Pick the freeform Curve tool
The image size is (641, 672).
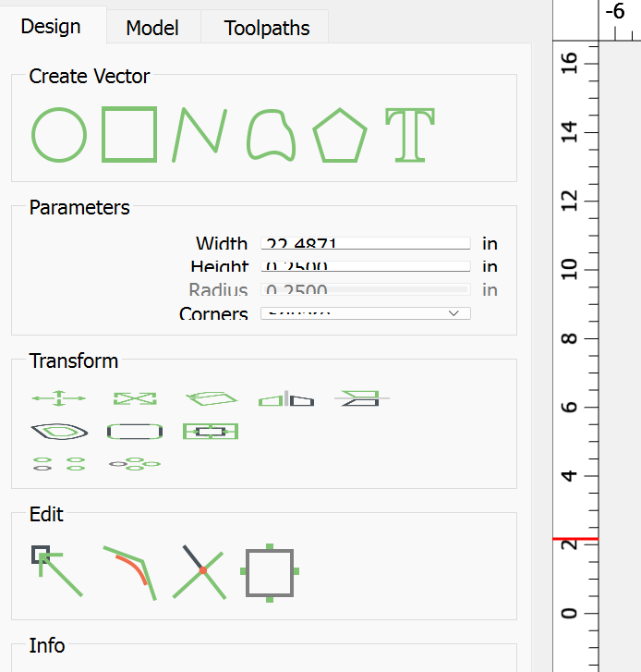[x=271, y=135]
